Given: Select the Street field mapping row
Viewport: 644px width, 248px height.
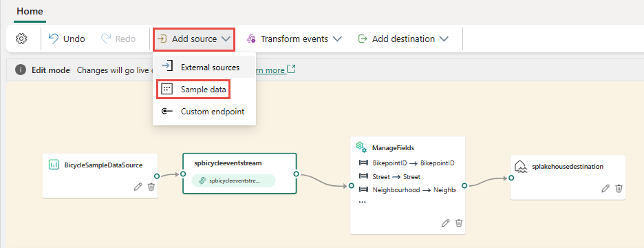Looking at the screenshot, I should tap(389, 176).
